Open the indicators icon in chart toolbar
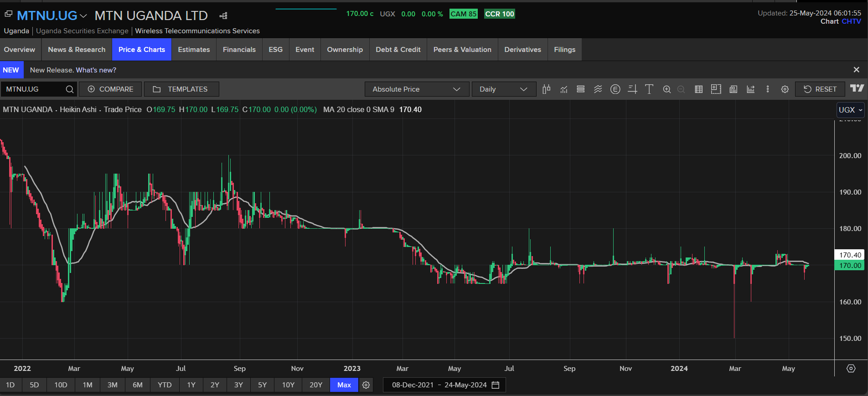The image size is (868, 396). point(564,89)
